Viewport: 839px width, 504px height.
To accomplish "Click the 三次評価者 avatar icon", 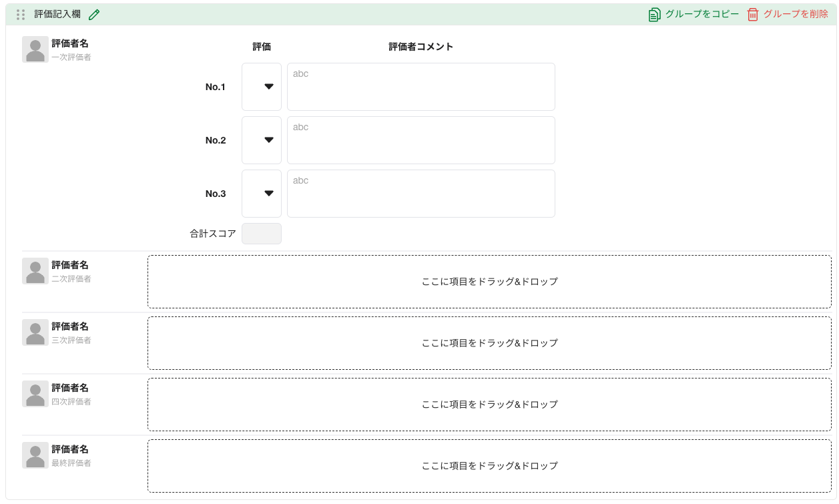I will (35, 332).
